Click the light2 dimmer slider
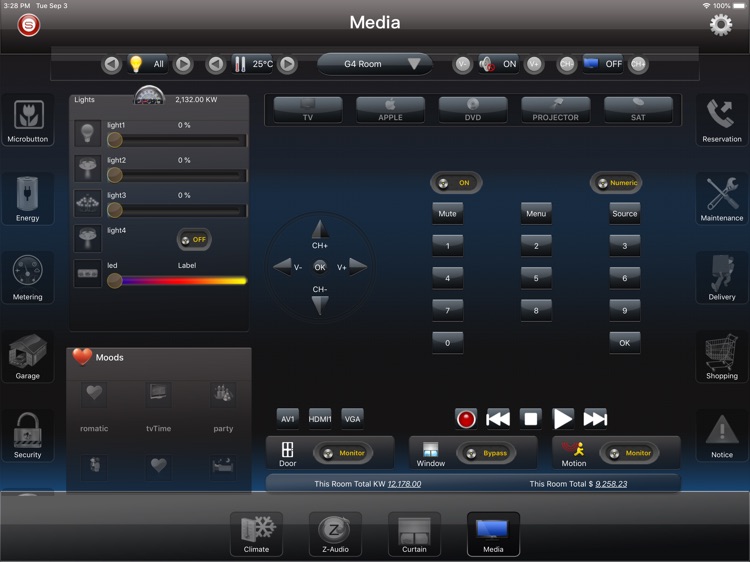This screenshot has width=750, height=562. (x=177, y=176)
